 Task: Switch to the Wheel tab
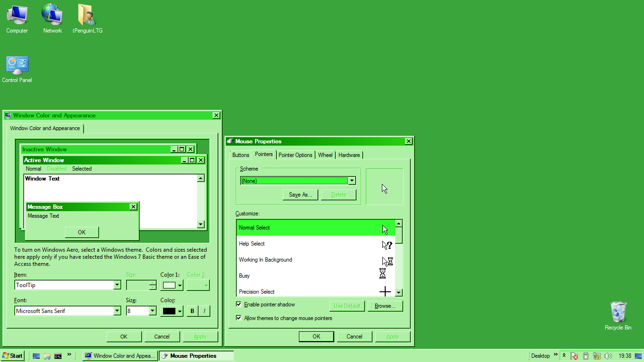(325, 155)
